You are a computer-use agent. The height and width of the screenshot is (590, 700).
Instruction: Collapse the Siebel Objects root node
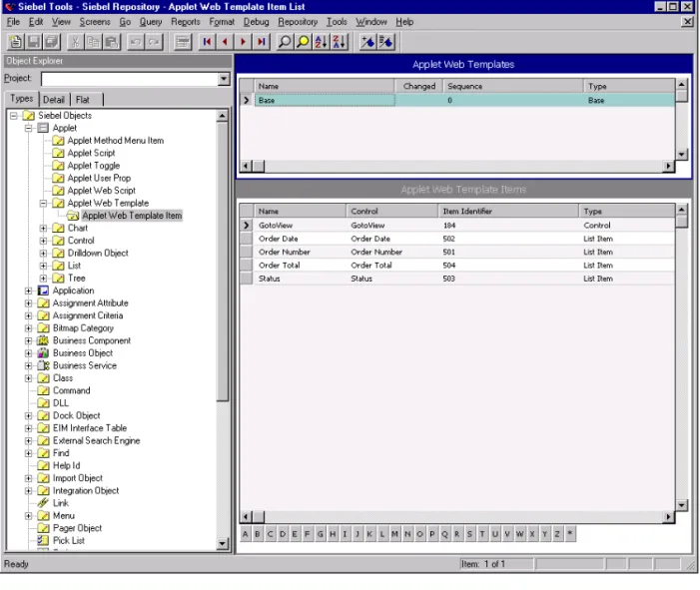14,116
